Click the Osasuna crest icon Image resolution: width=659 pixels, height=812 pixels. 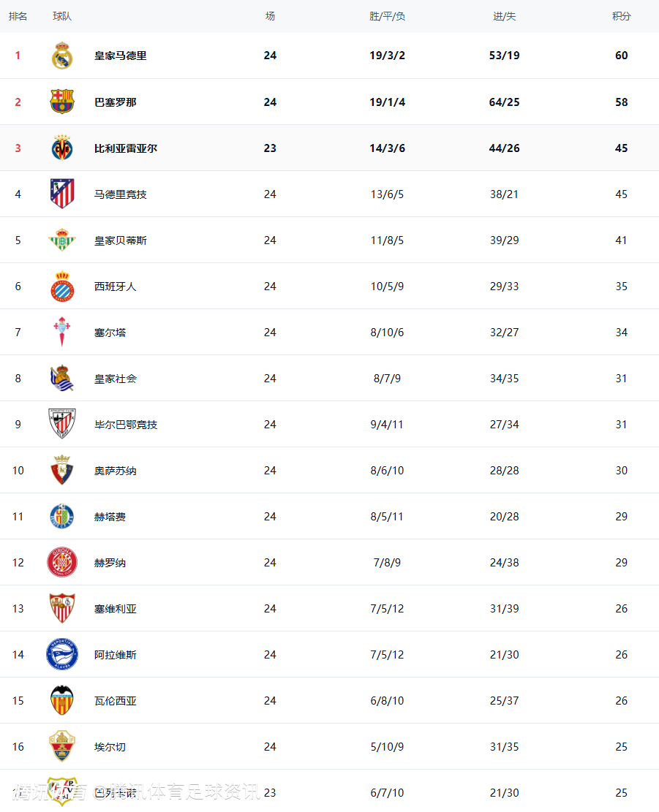tap(62, 470)
